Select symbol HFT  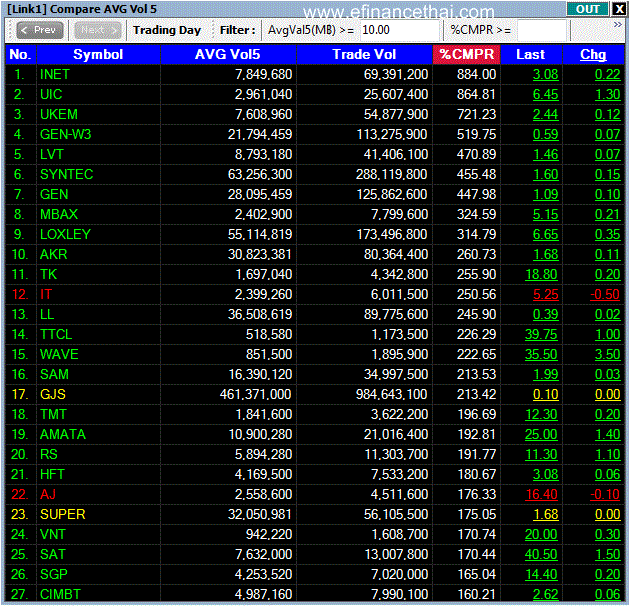click(52, 475)
